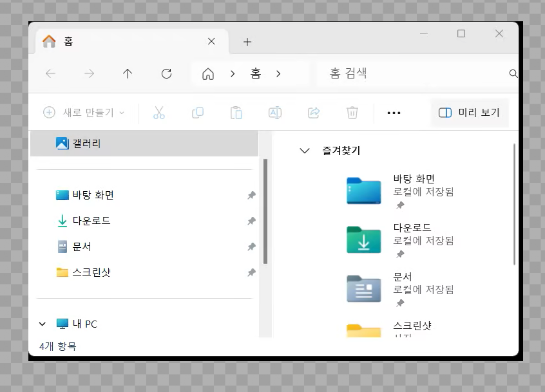Click the 홈 breadcrumb in the address bar
The height and width of the screenshot is (392, 545).
click(256, 73)
